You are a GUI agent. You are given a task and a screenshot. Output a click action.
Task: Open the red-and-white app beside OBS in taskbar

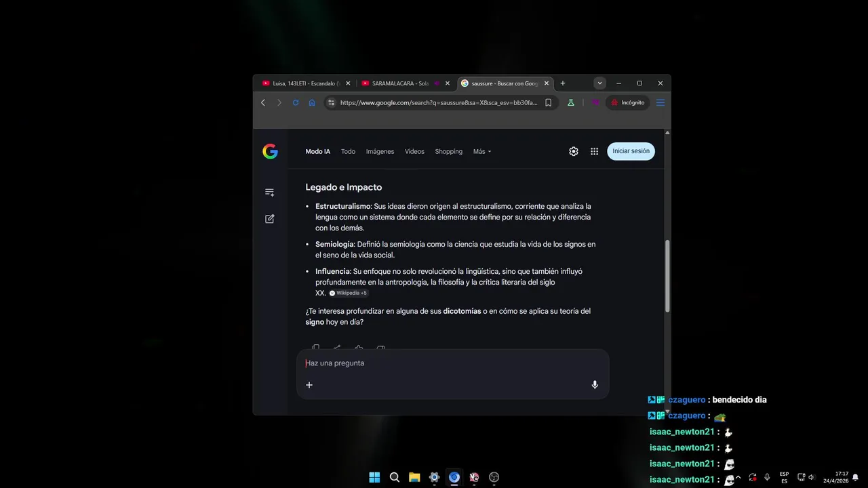[x=474, y=477]
